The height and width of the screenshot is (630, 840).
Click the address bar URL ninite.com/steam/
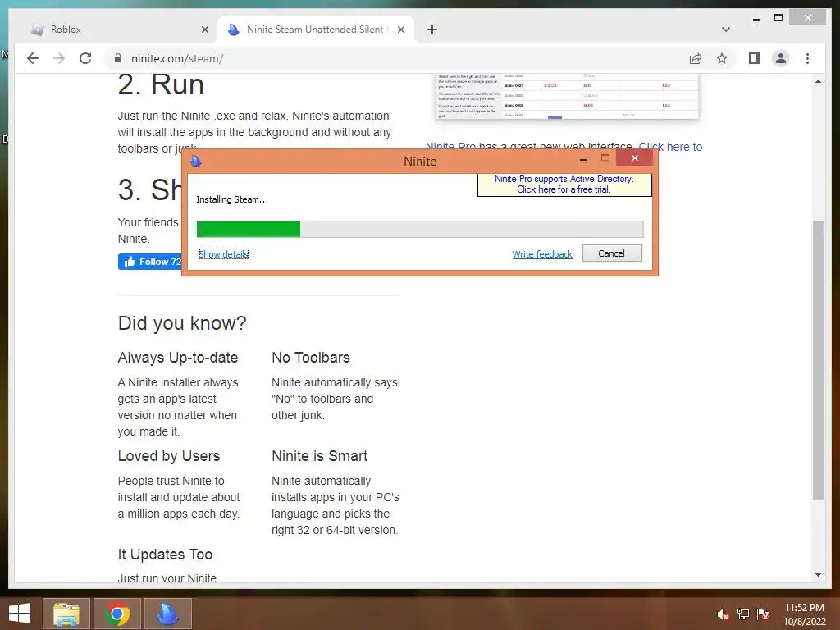coord(177,58)
